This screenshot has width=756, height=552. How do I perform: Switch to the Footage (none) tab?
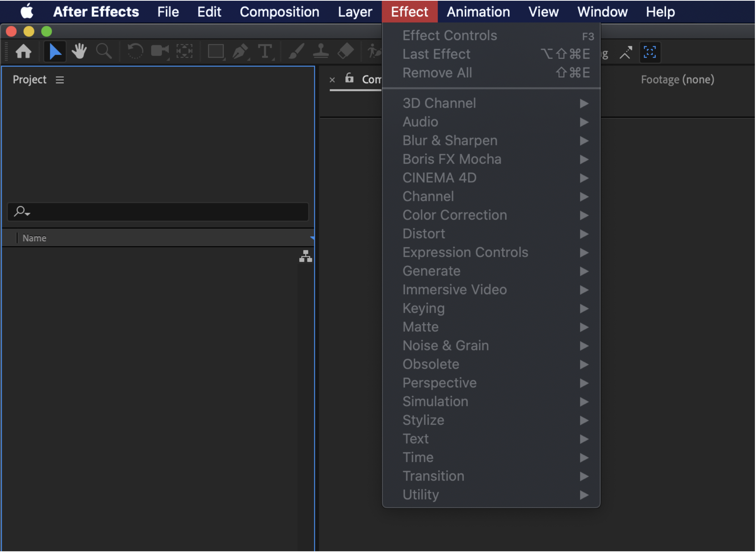(677, 80)
